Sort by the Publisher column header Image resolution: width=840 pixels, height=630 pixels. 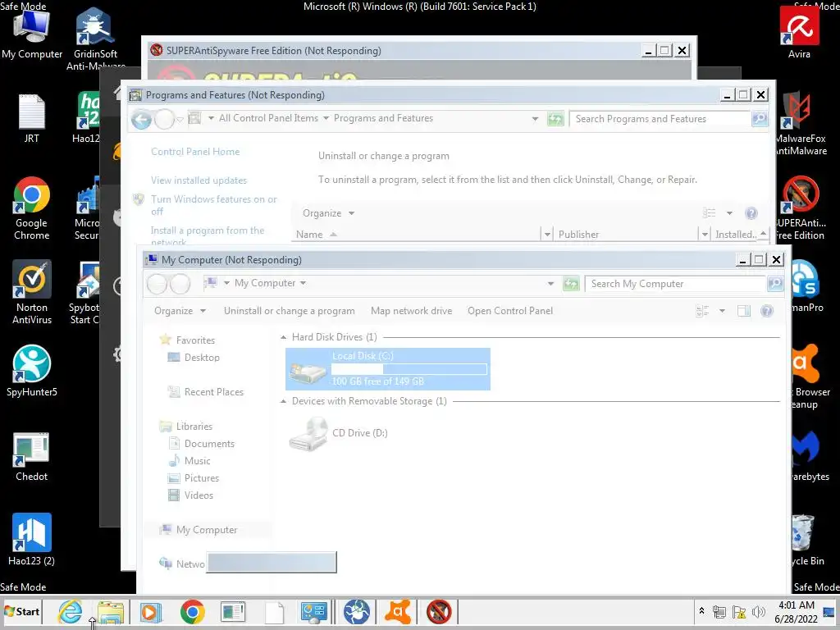pyautogui.click(x=627, y=234)
